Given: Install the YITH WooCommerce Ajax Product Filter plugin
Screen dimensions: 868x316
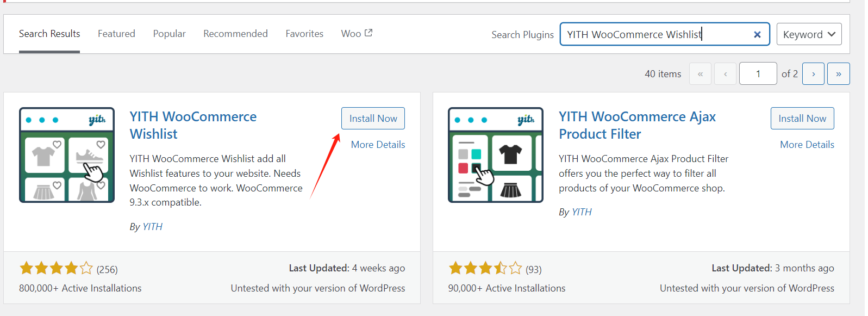Looking at the screenshot, I should 802,118.
